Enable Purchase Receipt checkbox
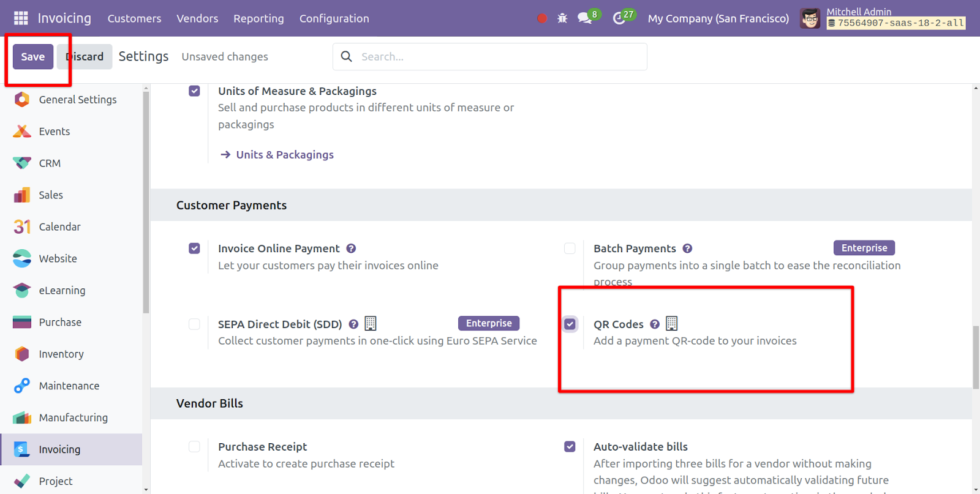The height and width of the screenshot is (494, 980). tap(194, 447)
